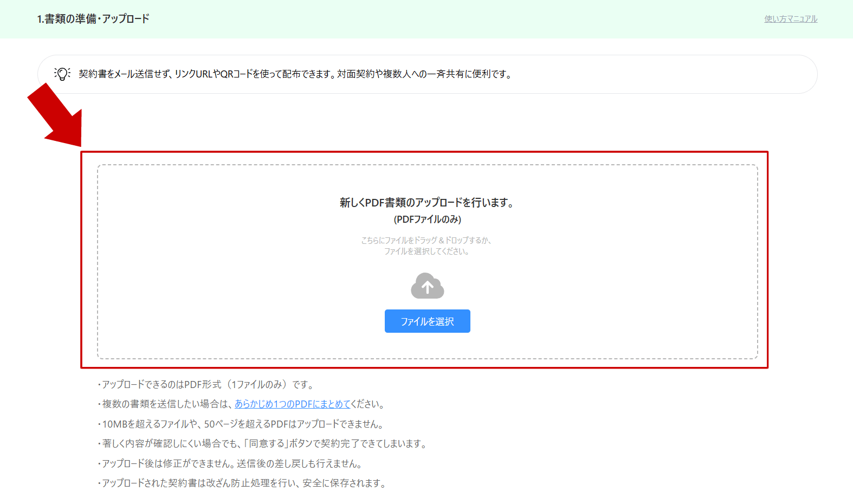Open the 使い方マニュアル link
The width and height of the screenshot is (853, 504).
point(791,19)
